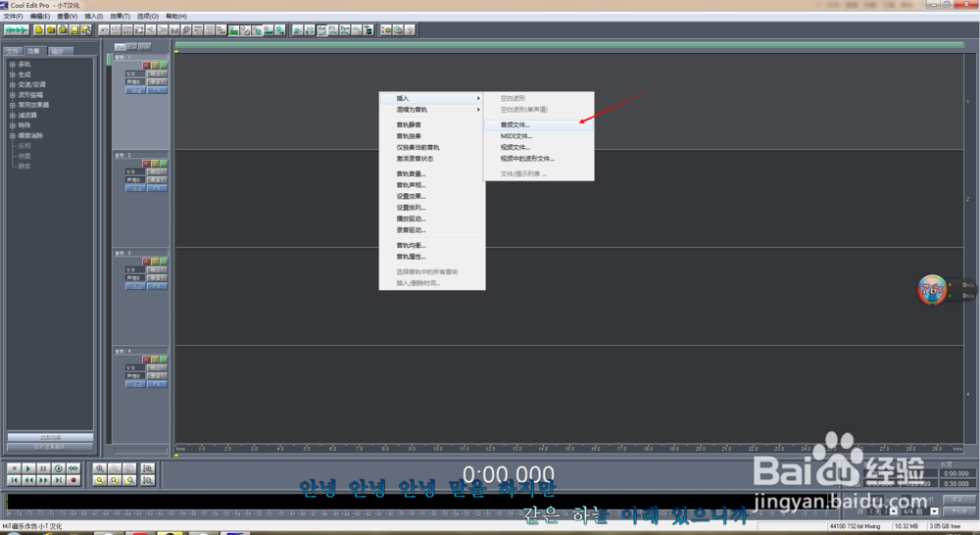
Task: Click the Help question mark icon
Action: (410, 30)
